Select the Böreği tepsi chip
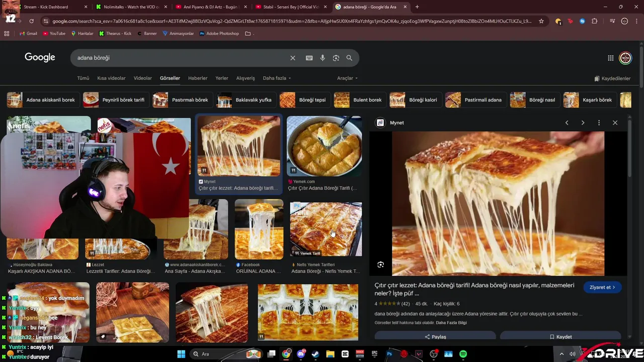644x362 pixels. 305,100
